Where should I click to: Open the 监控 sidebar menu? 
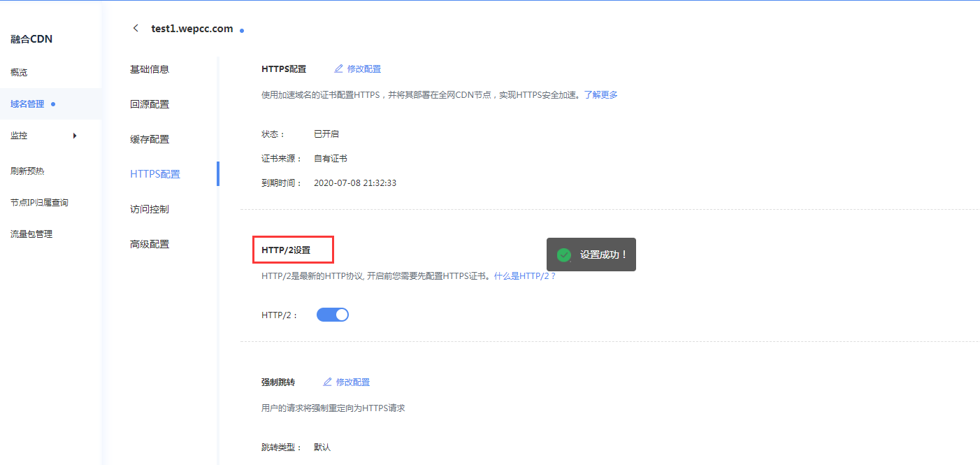click(19, 136)
